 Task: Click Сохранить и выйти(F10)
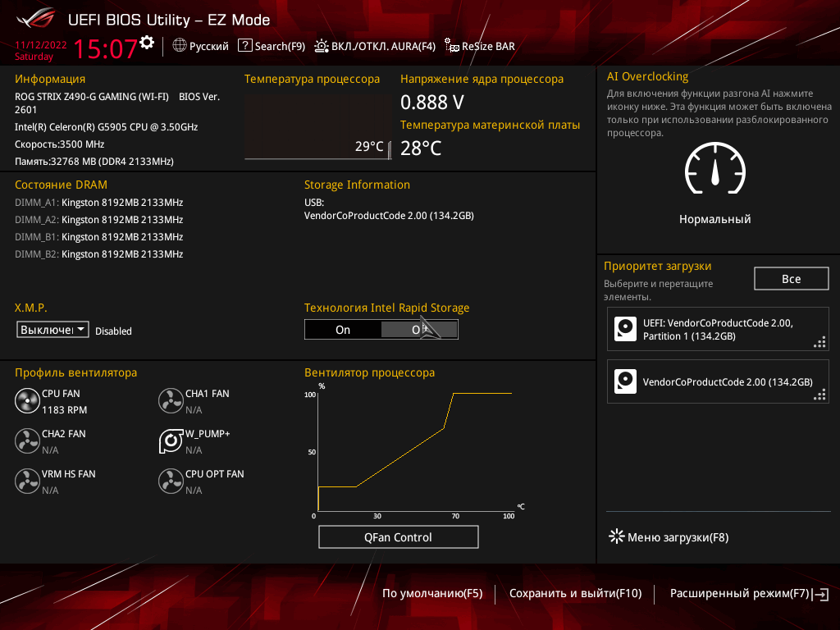click(x=575, y=594)
